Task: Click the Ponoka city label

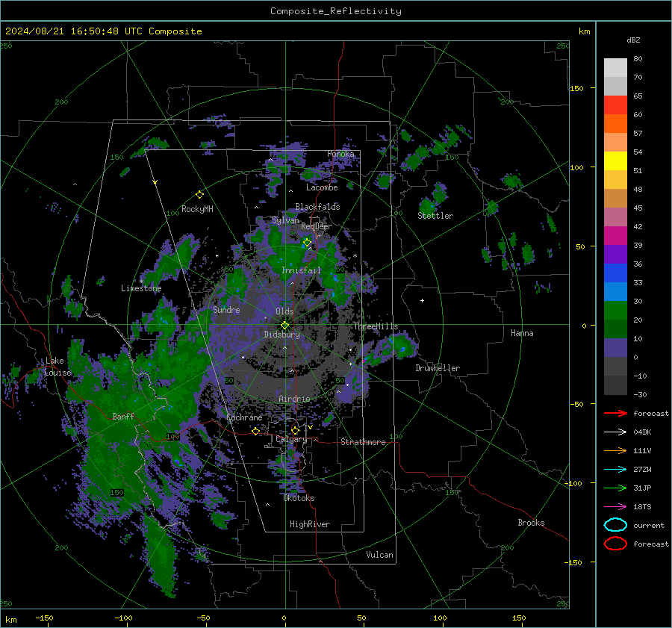Action: click(340, 154)
